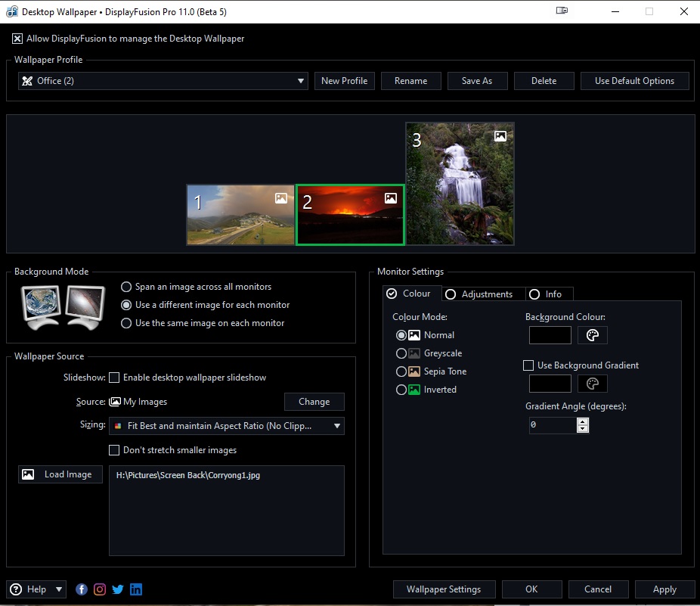Click the Load Image button
The image size is (700, 606).
click(x=60, y=474)
